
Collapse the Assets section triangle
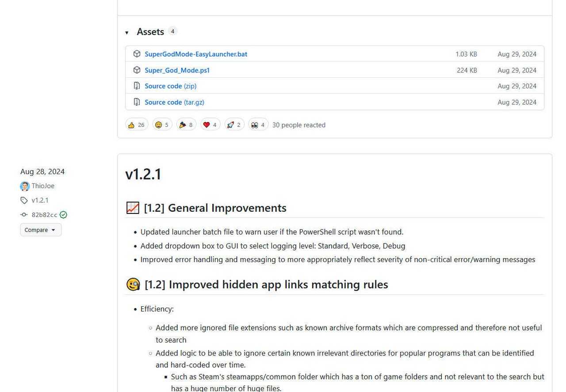point(127,32)
